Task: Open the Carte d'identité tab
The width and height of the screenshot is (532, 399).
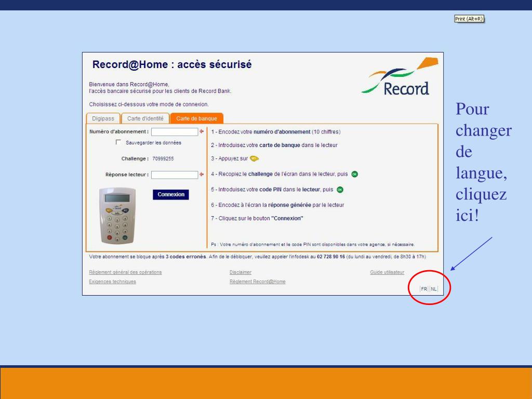Action: (x=145, y=118)
